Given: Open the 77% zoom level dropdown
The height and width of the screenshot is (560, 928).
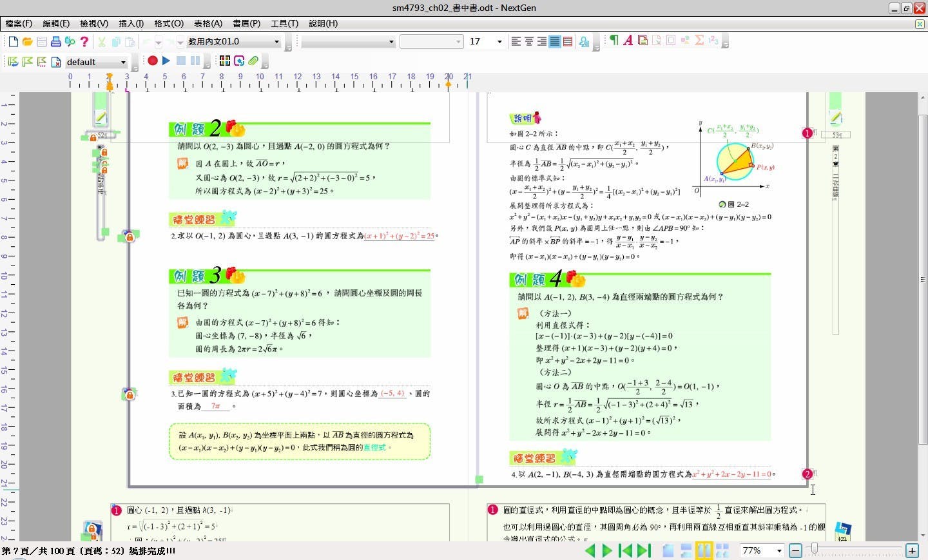Looking at the screenshot, I should click(779, 551).
